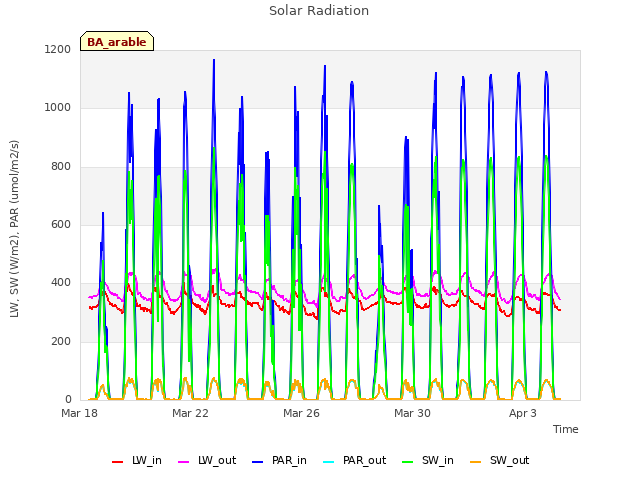640x480 pixels.
Task: Click the Solar Radiation chart title
Action: click(x=319, y=11)
